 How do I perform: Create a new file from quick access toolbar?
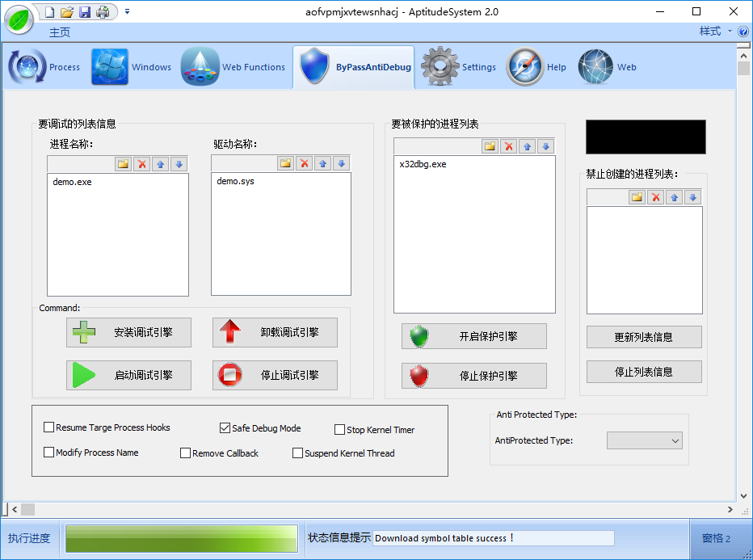(49, 12)
